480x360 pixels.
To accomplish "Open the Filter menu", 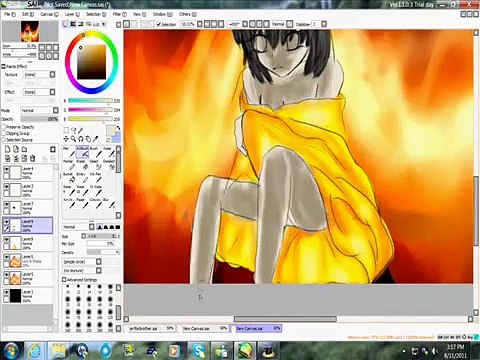I will 119,14.
